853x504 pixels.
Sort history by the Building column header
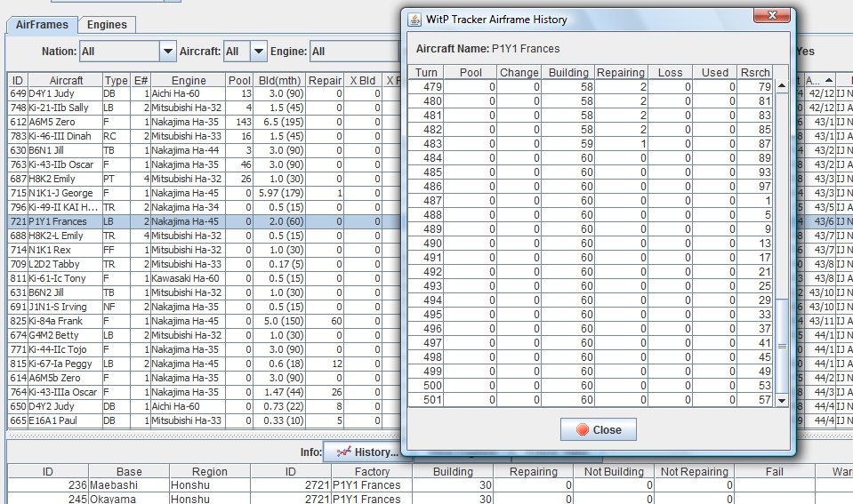click(568, 72)
